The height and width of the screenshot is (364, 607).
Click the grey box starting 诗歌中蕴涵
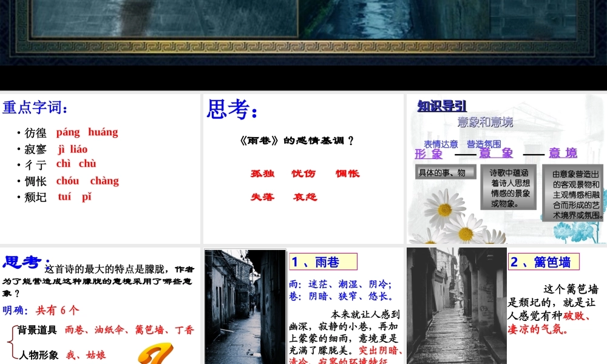coord(510,189)
